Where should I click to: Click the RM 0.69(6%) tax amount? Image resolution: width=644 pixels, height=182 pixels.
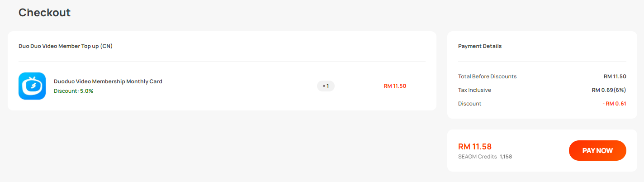(x=609, y=90)
